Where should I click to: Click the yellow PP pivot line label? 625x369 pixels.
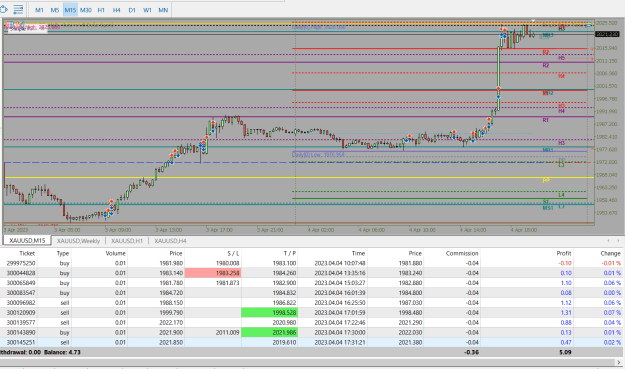click(x=546, y=181)
